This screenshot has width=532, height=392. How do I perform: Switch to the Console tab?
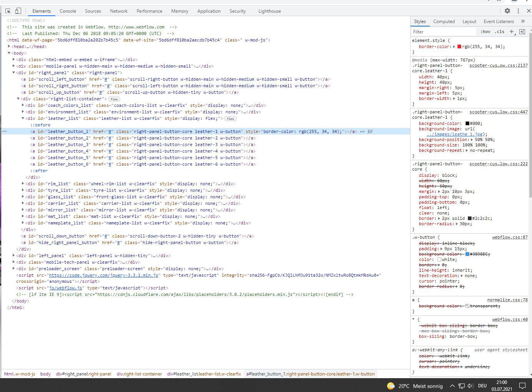[x=68, y=11]
